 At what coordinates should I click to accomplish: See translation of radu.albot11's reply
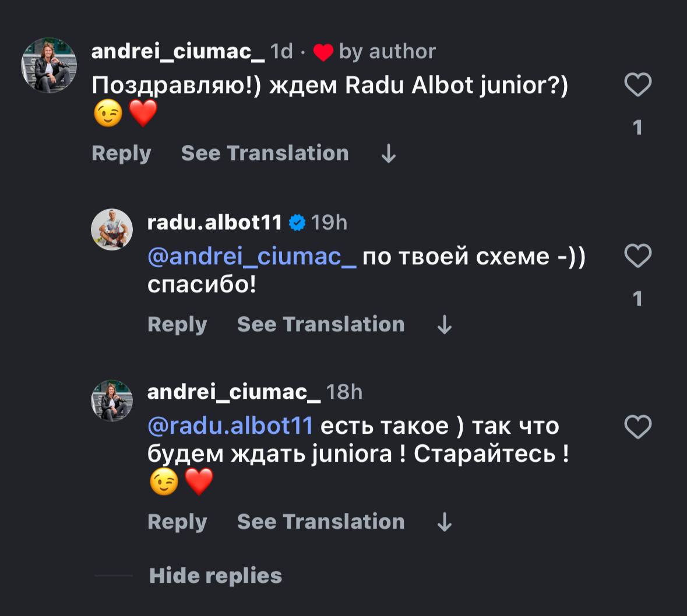tap(320, 324)
